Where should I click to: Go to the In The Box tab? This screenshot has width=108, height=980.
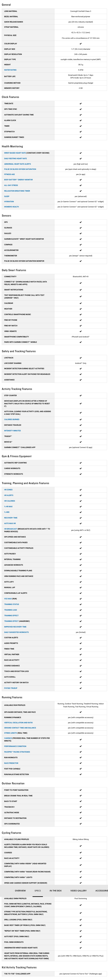click(55, 891)
